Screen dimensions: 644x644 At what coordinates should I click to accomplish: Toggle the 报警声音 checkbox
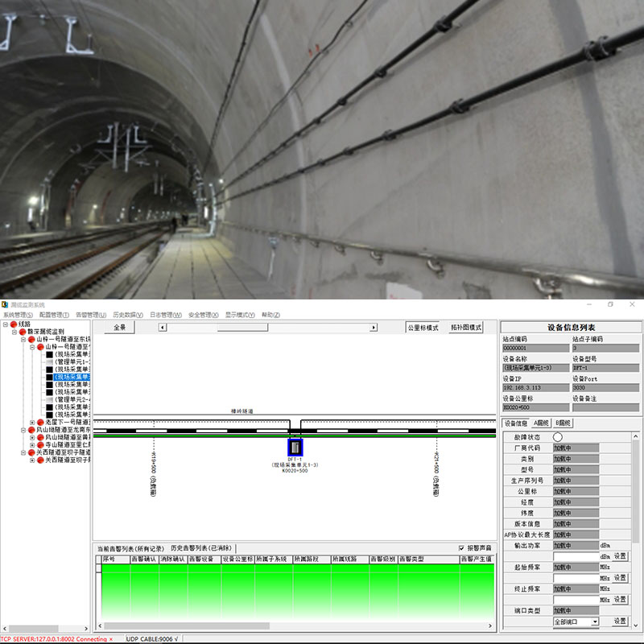[x=461, y=548]
